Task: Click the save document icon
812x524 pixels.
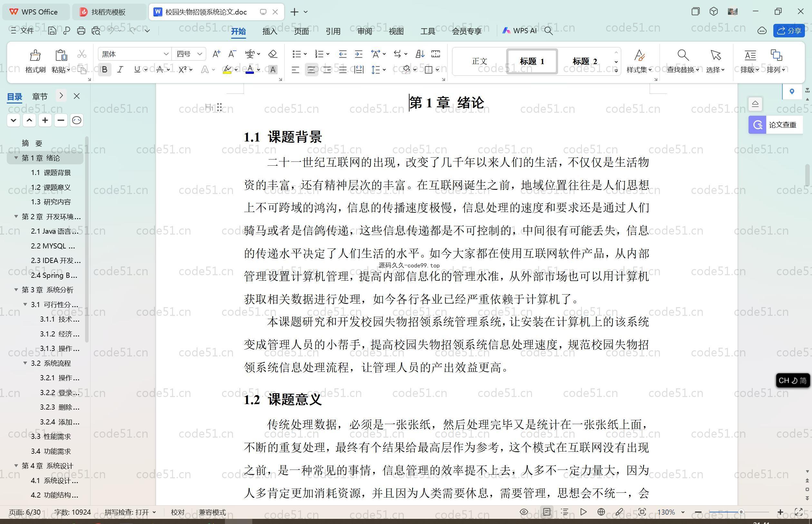Action: pos(52,31)
